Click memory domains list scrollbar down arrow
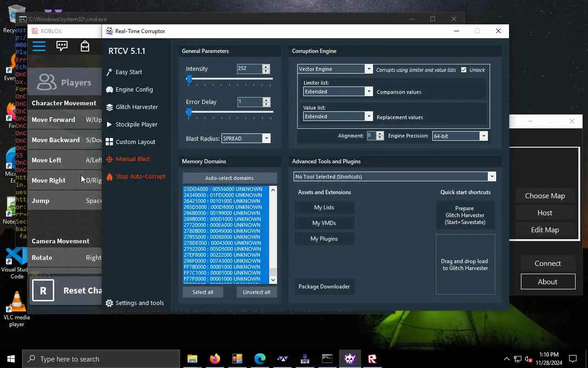Image resolution: width=588 pixels, height=368 pixels. click(x=273, y=280)
